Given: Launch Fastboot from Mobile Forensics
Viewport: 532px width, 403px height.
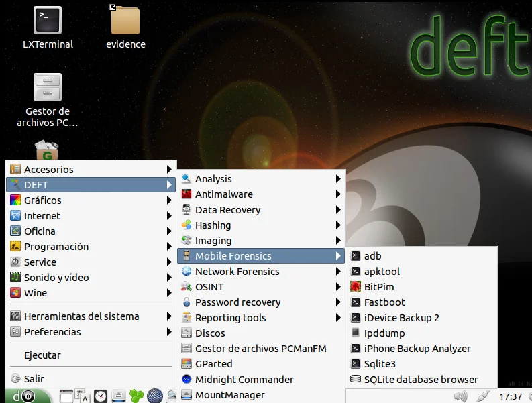Looking at the screenshot, I should [x=422, y=302].
